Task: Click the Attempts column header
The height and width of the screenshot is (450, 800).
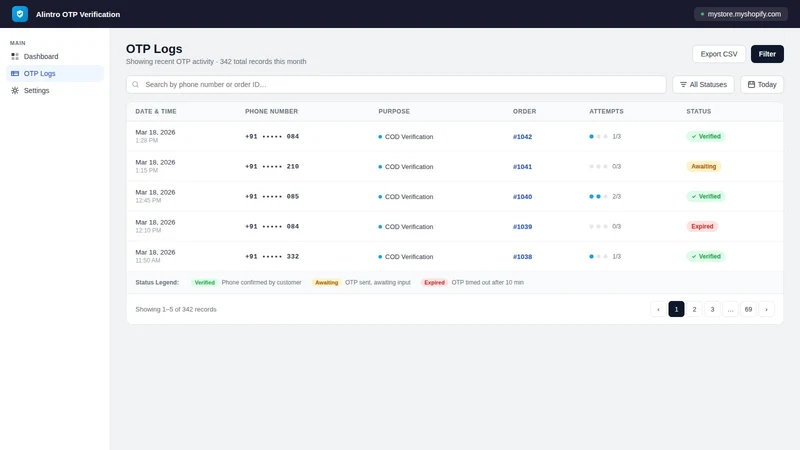Action: (606, 111)
